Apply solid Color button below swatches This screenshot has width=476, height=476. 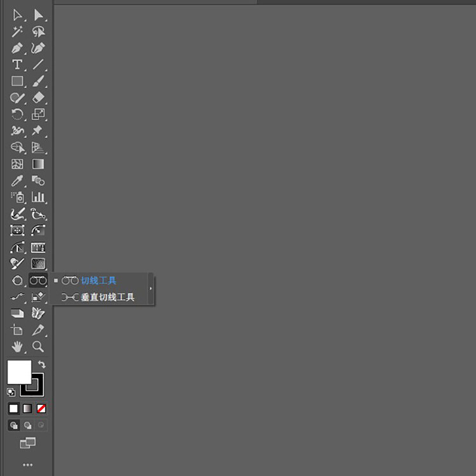click(14, 409)
